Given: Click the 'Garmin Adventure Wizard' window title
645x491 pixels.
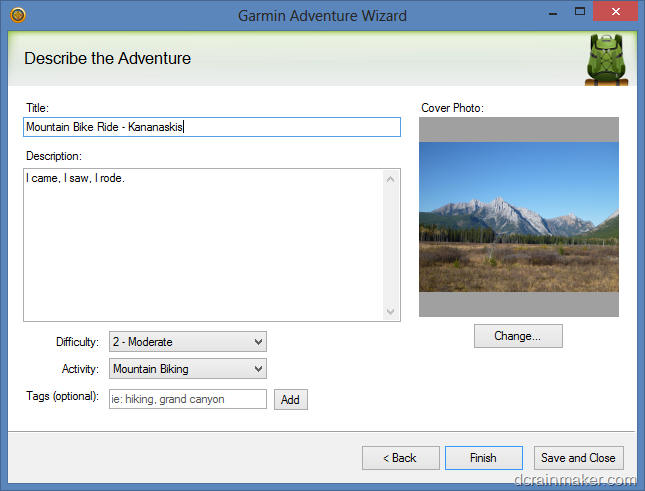Looking at the screenshot, I should [322, 16].
